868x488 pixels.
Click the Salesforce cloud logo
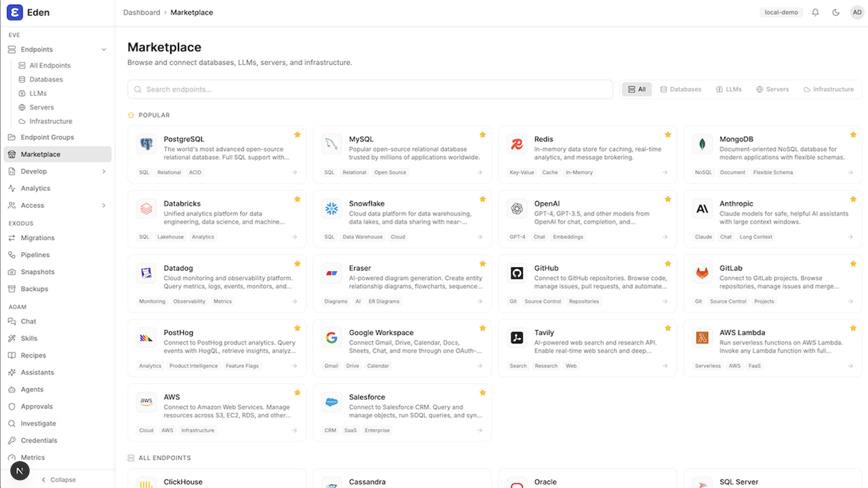pyautogui.click(x=332, y=402)
